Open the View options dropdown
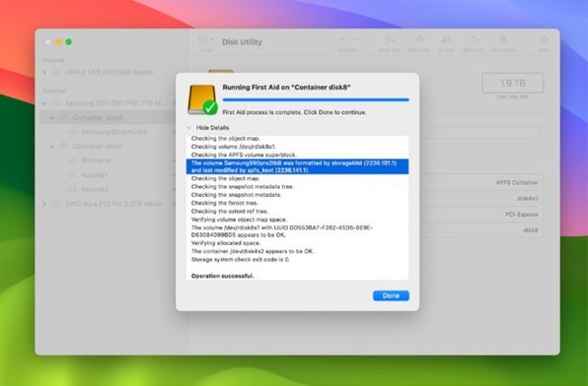Viewport: 588px width, 386px height. click(x=206, y=41)
